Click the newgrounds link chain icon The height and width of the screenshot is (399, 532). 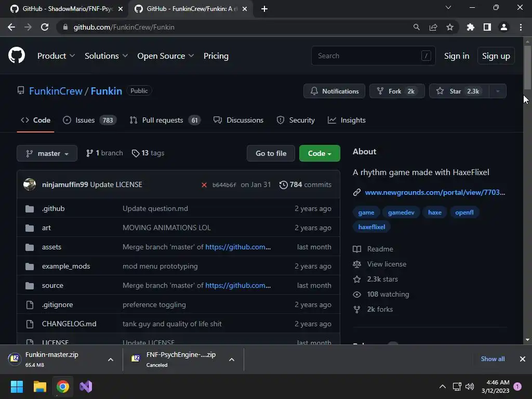click(x=356, y=192)
